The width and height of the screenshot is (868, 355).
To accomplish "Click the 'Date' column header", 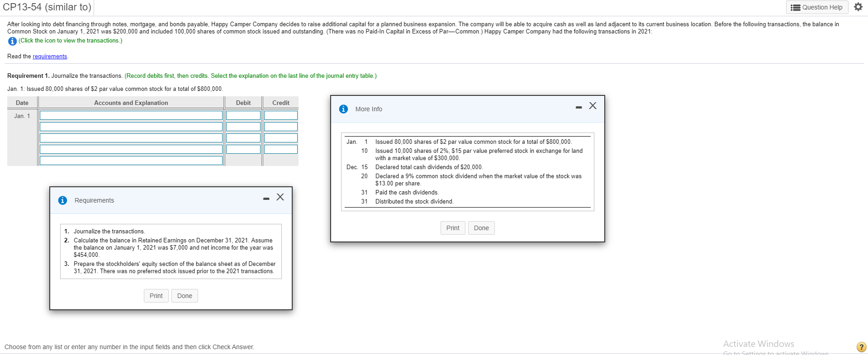I will coord(22,103).
